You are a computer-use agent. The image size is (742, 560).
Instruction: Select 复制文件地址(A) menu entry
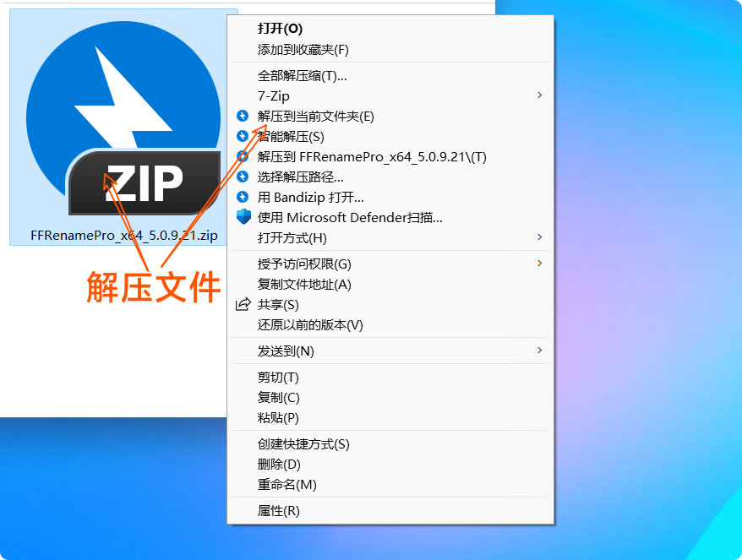(304, 285)
